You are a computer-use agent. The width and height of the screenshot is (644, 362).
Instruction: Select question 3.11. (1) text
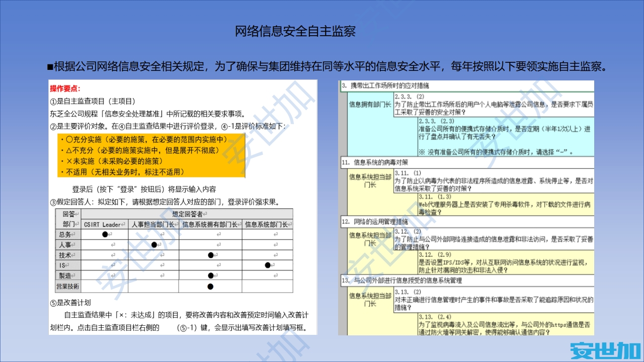click(x=494, y=180)
